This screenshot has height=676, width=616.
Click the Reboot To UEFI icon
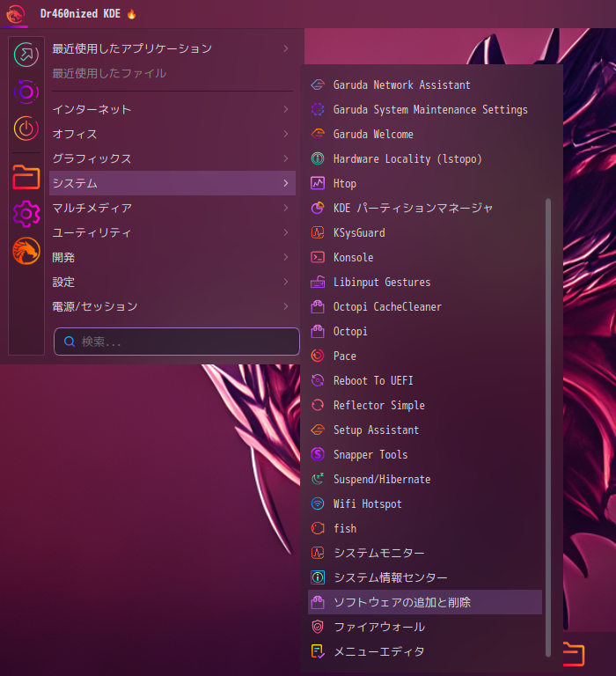click(318, 380)
